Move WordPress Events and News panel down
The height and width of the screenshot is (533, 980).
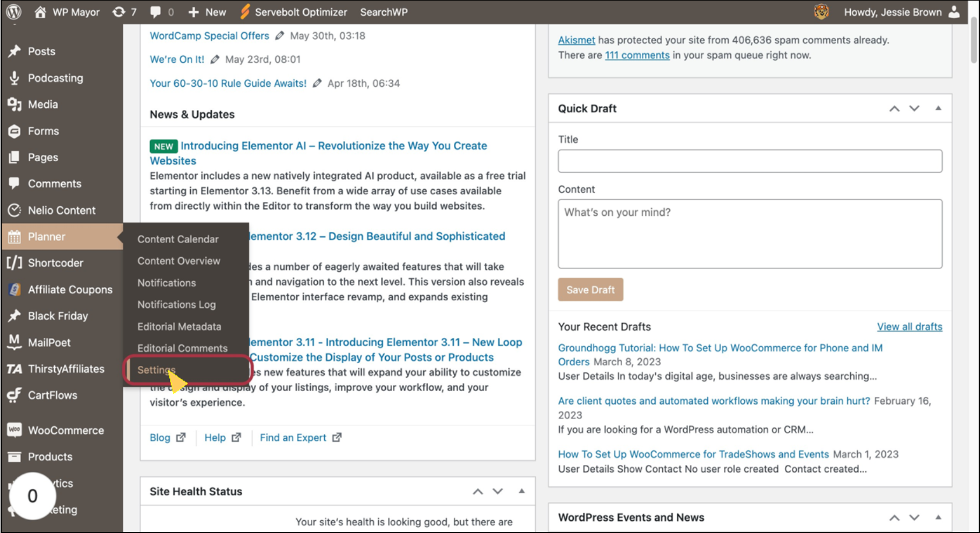coord(914,517)
